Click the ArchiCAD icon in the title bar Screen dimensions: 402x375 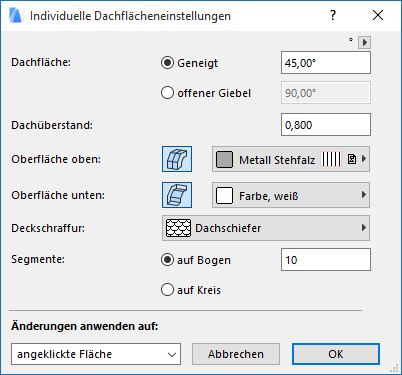click(x=15, y=16)
